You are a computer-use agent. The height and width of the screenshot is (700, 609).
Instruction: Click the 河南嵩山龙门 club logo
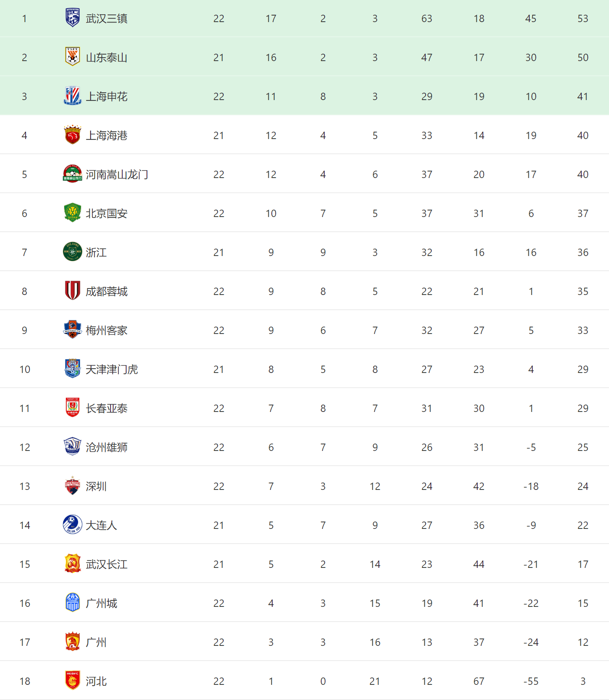point(72,174)
